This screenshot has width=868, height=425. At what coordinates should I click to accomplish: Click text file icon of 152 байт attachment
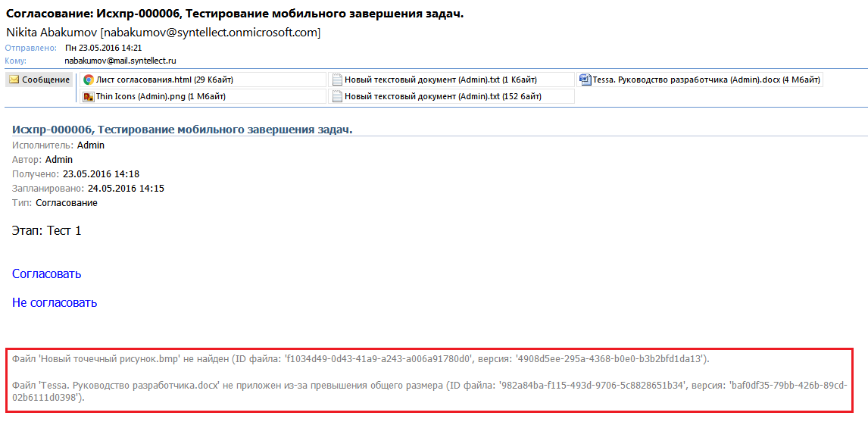[336, 96]
